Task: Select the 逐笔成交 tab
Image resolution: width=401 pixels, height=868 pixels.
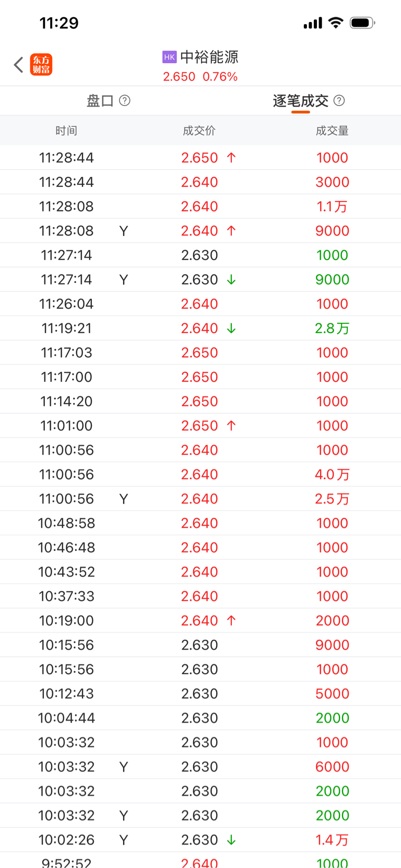Action: pos(300,101)
